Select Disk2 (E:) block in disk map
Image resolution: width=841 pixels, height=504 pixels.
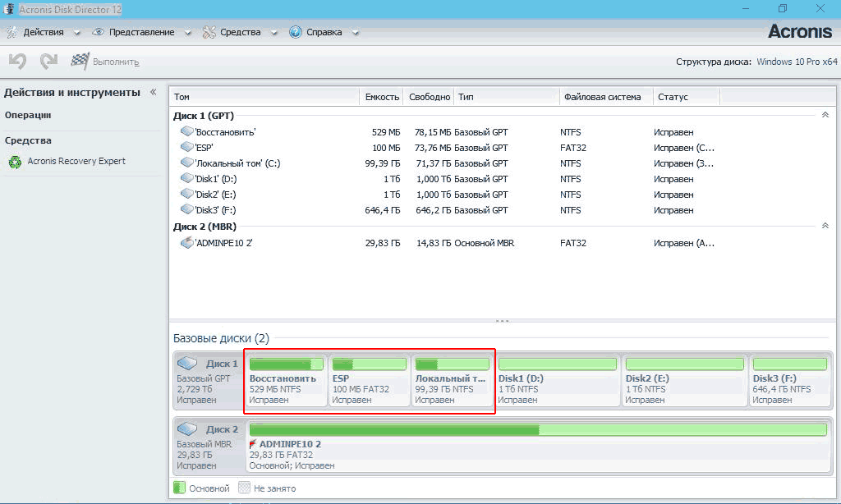[685, 381]
